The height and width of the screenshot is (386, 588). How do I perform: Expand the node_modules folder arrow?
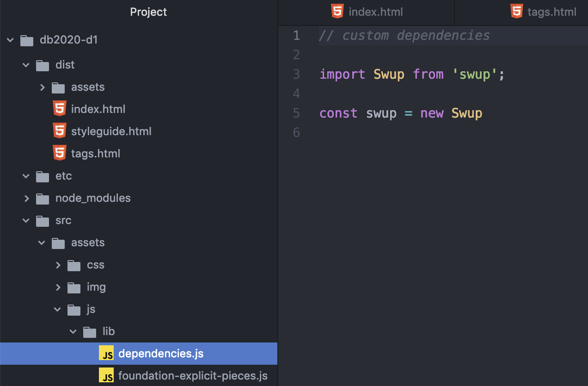coord(26,199)
